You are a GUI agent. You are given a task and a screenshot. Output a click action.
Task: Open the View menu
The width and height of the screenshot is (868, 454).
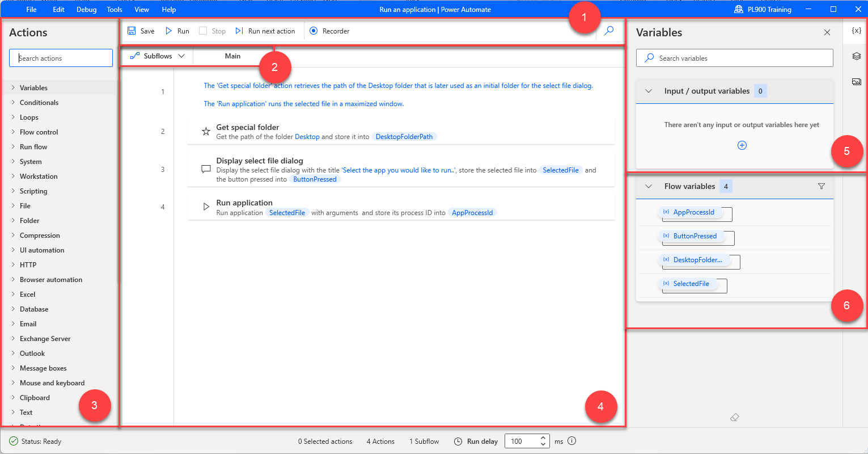pyautogui.click(x=142, y=9)
